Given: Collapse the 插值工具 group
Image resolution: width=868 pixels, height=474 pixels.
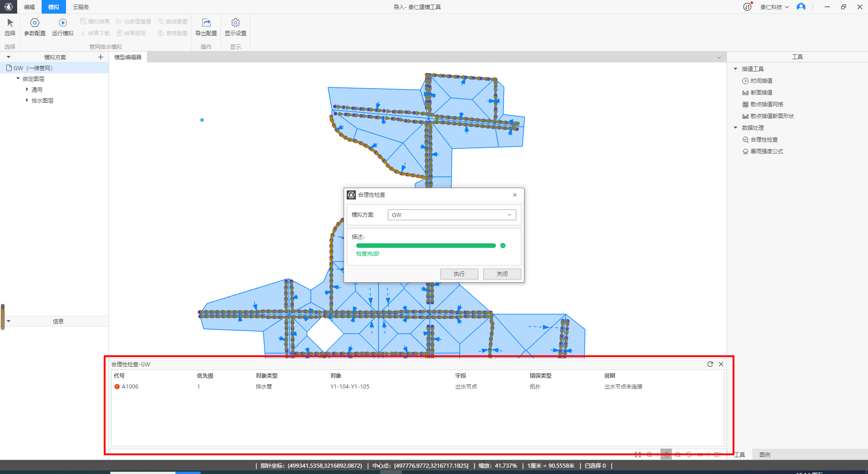Looking at the screenshot, I should pos(736,69).
